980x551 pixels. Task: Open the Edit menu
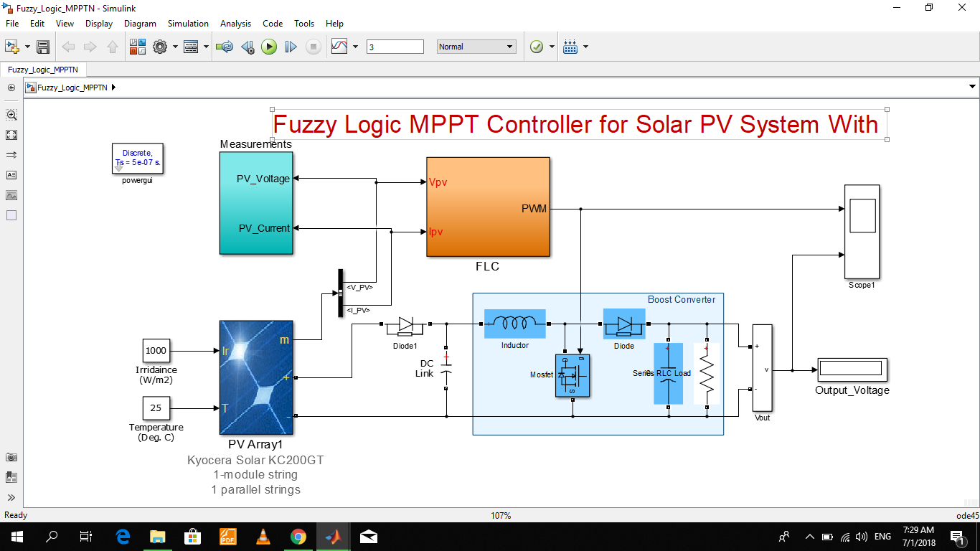[37, 24]
